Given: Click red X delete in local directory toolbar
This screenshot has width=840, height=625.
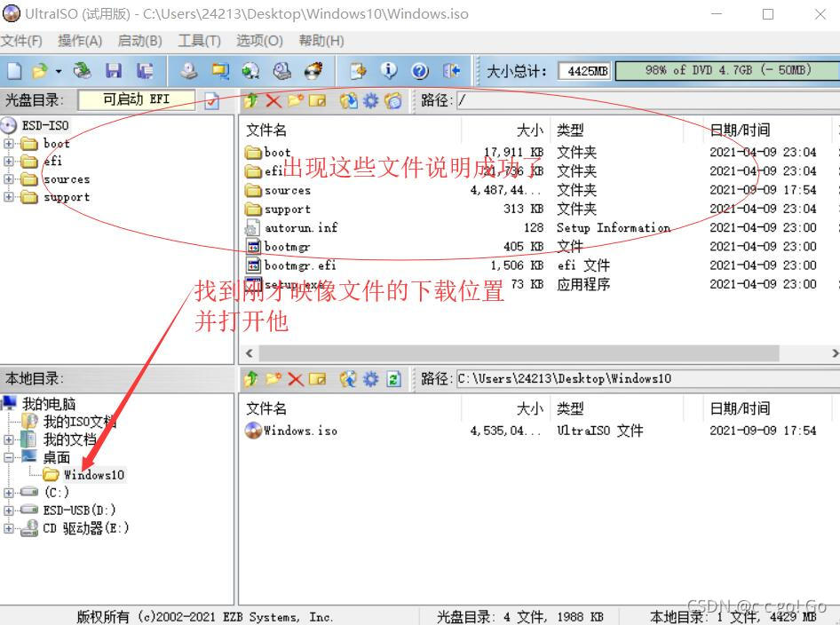Looking at the screenshot, I should 295,379.
